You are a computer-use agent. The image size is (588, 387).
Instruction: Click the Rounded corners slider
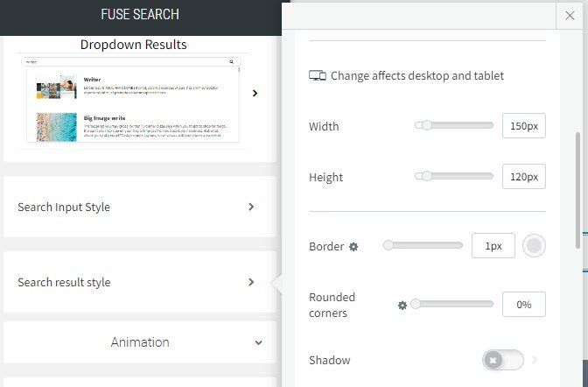coord(453,305)
